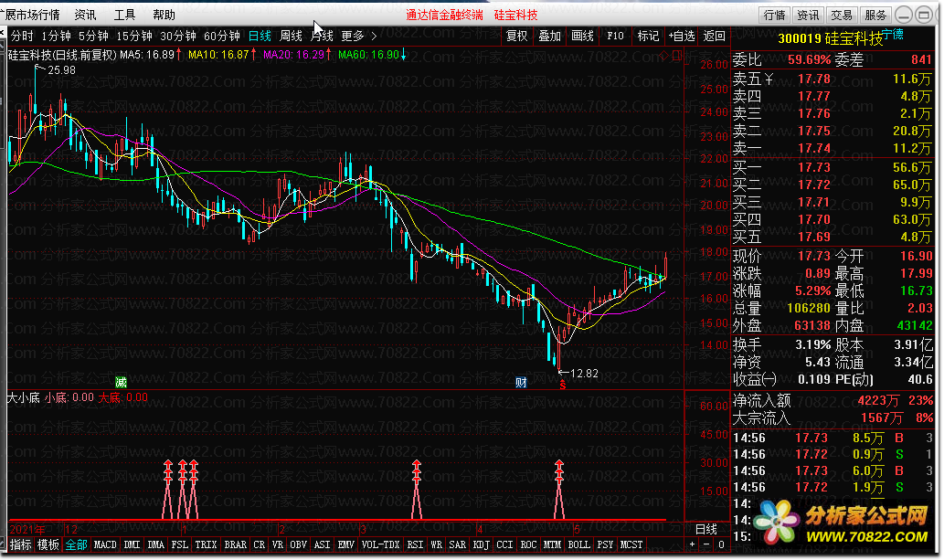Select the ASI indicator
The width and height of the screenshot is (944, 560).
click(x=322, y=544)
